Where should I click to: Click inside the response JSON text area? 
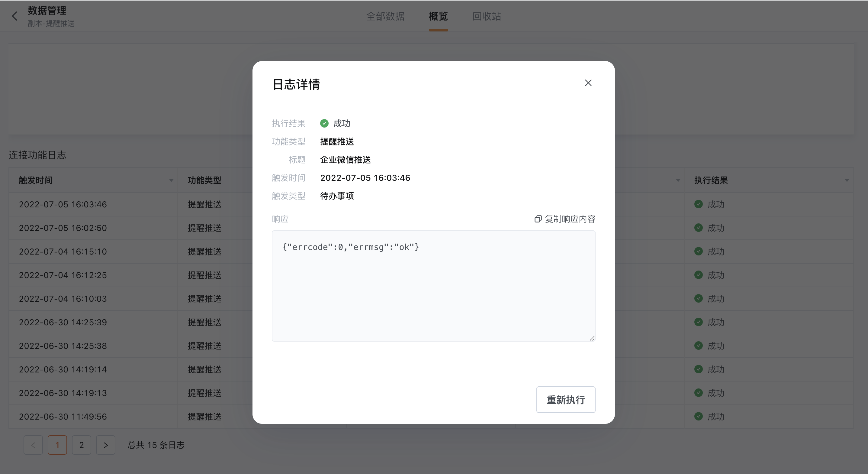click(433, 286)
